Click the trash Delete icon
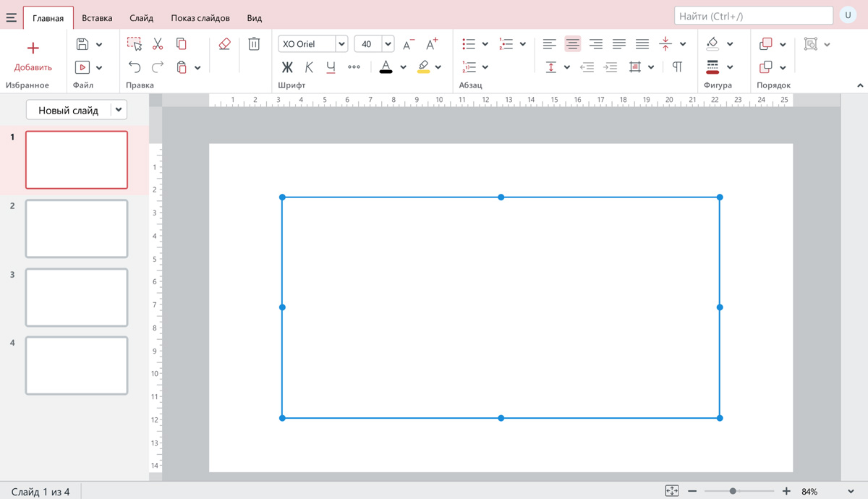868x499 pixels. (254, 44)
